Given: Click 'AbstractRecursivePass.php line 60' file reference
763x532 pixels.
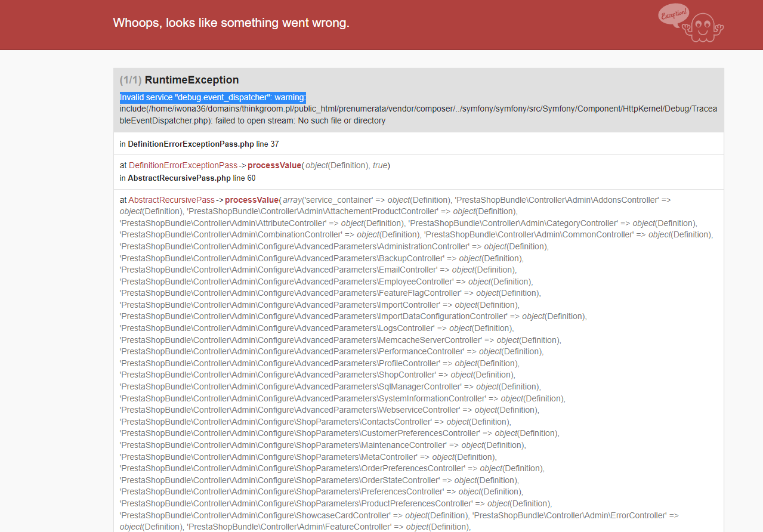Looking at the screenshot, I should point(191,178).
